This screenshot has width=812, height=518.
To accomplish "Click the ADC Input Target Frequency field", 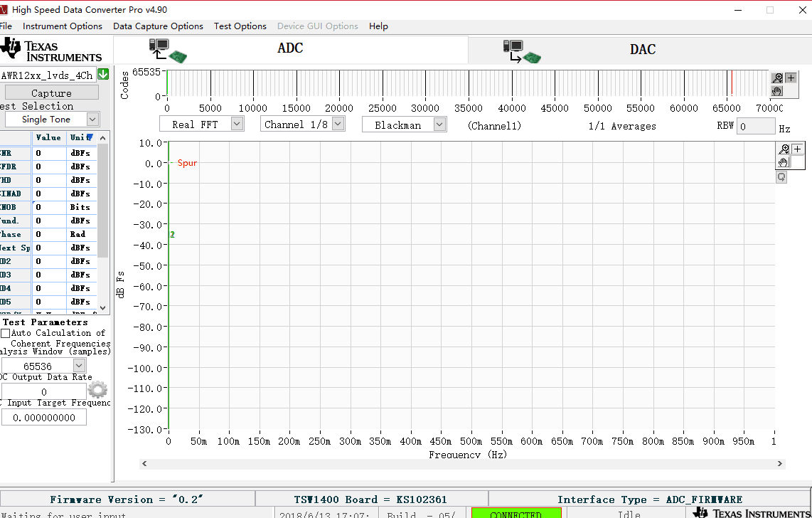I will 43,418.
